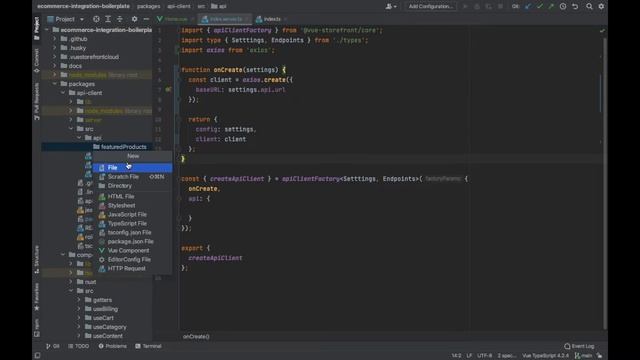This screenshot has height=360, width=640.
Task: Expand the server folder
Action: point(71,120)
